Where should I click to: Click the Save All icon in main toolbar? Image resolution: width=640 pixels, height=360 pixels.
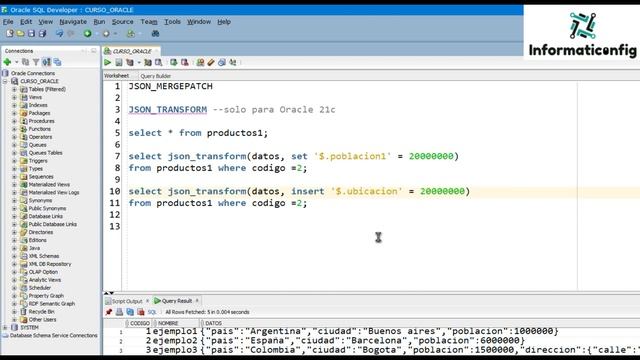coord(42,33)
